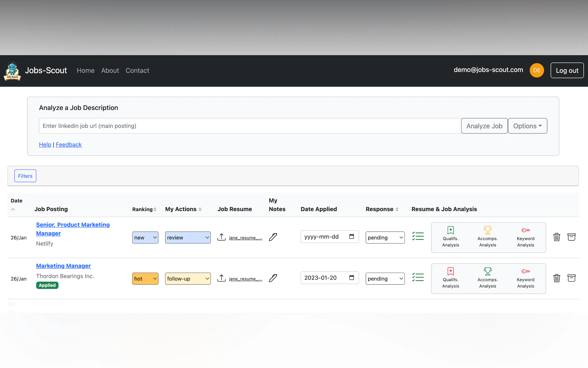
Task: Upload resume for Thordon Bearings job
Action: [x=222, y=278]
